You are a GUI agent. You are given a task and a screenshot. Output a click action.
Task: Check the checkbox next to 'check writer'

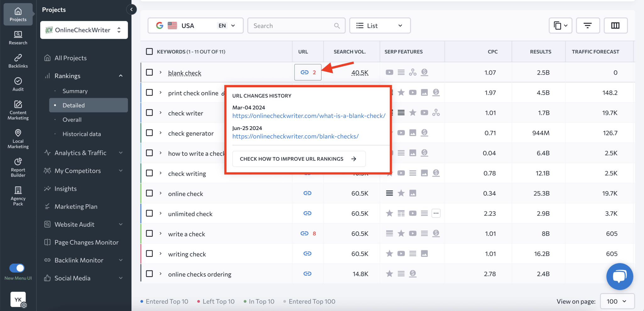tap(149, 112)
